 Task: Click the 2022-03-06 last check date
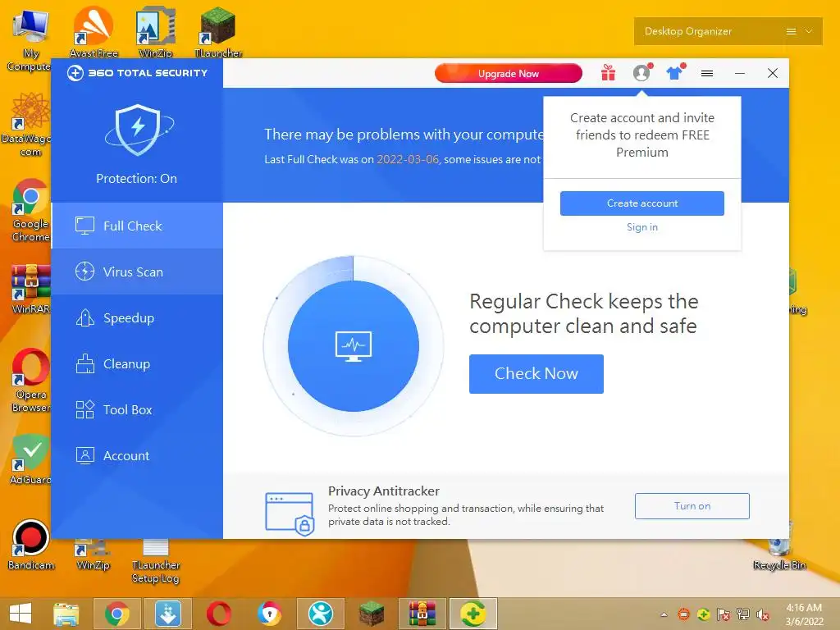407,160
